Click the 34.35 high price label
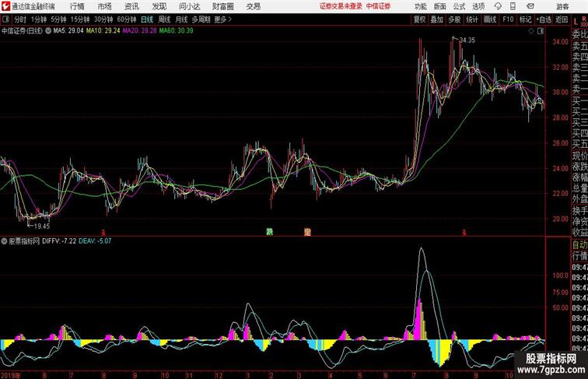This screenshot has height=379, width=588. 467,40
